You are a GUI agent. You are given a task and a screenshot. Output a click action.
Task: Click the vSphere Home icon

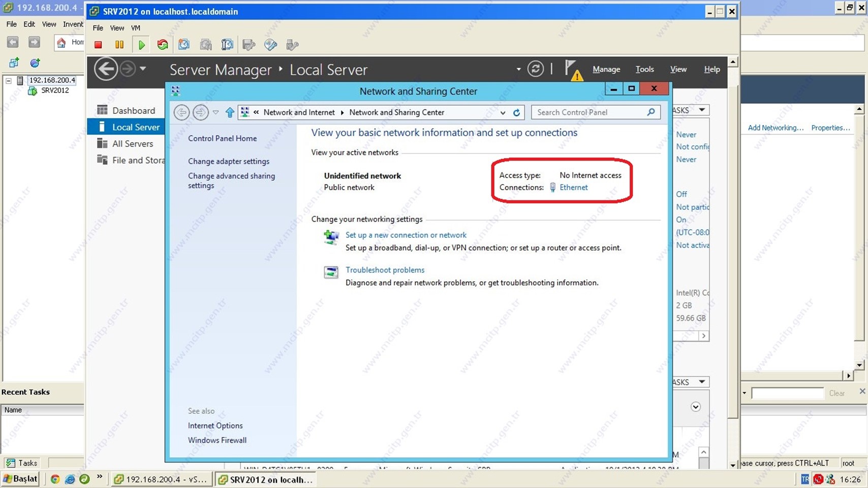tap(61, 42)
